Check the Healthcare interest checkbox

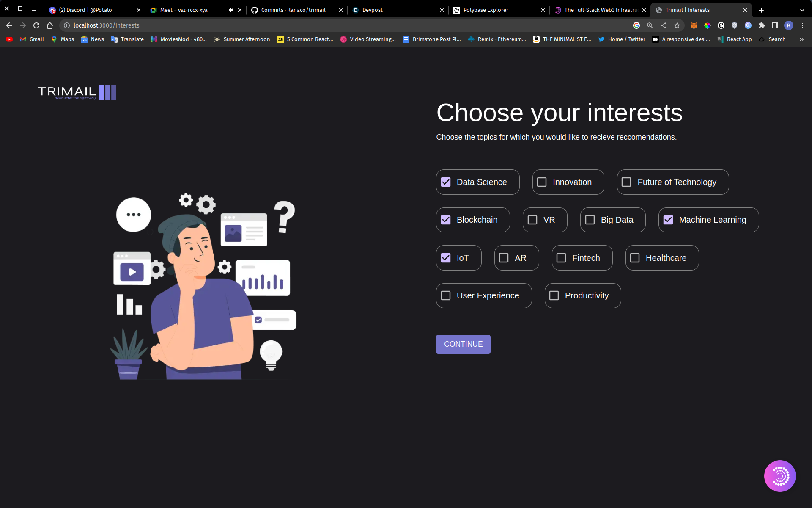tap(635, 258)
